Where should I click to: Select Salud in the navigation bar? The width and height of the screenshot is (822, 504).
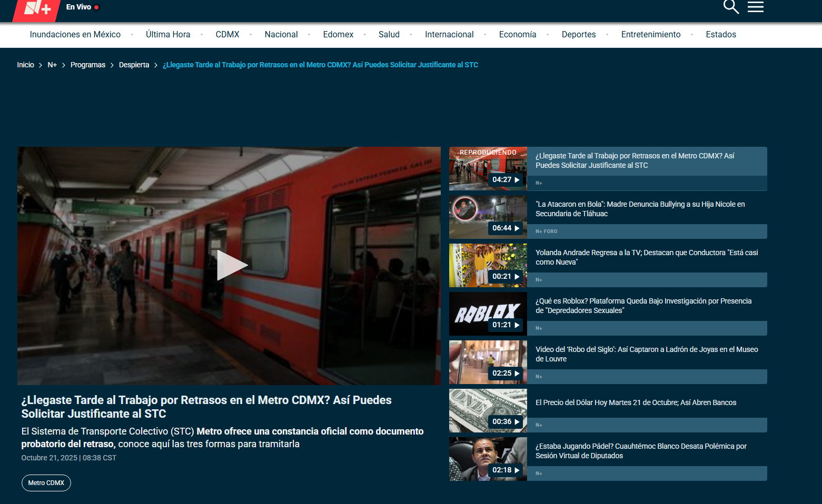[389, 34]
